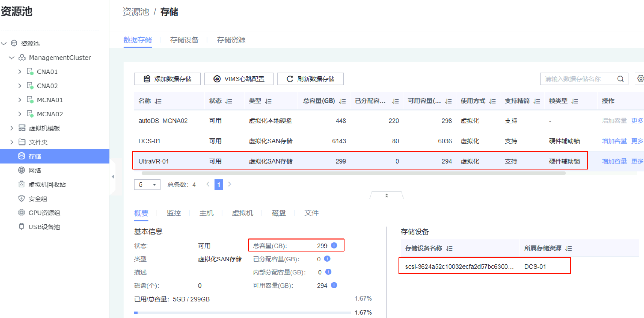The height and width of the screenshot is (318, 644).
Task: Click 增加容量 link for DCS-01
Action: click(x=614, y=141)
